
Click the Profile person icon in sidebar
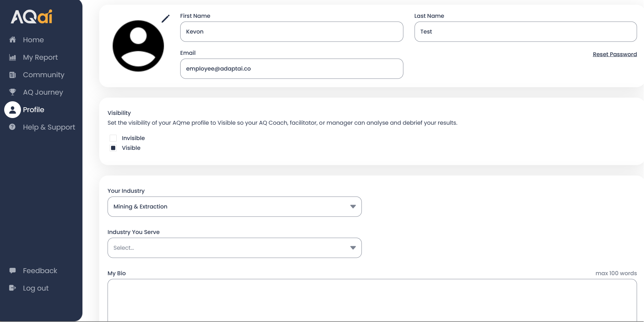coord(13,110)
